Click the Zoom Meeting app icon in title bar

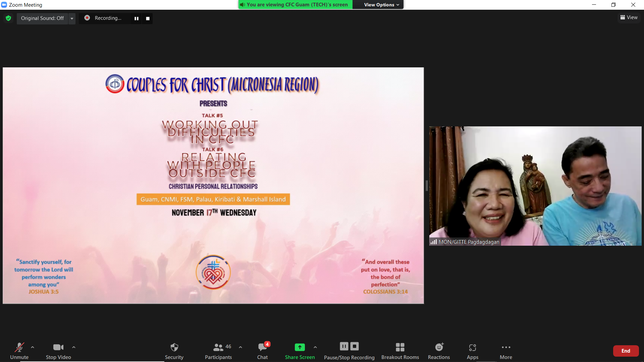click(x=4, y=5)
